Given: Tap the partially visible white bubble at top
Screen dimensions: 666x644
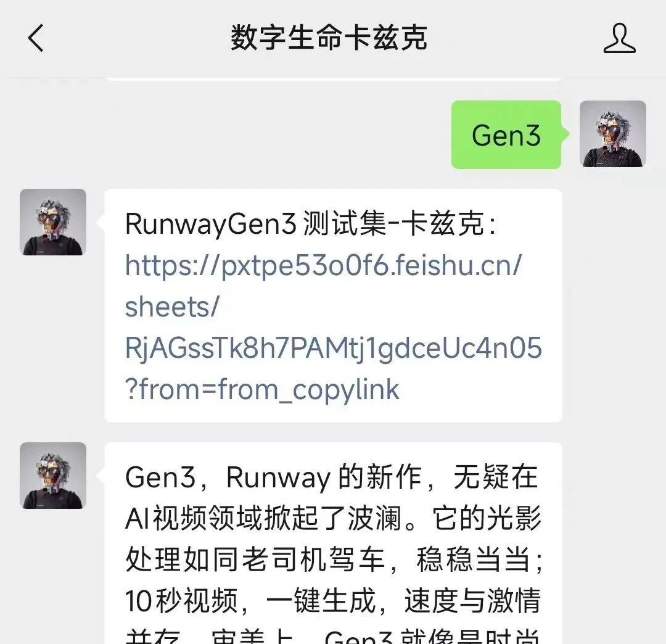Looking at the screenshot, I should pyautogui.click(x=334, y=79).
